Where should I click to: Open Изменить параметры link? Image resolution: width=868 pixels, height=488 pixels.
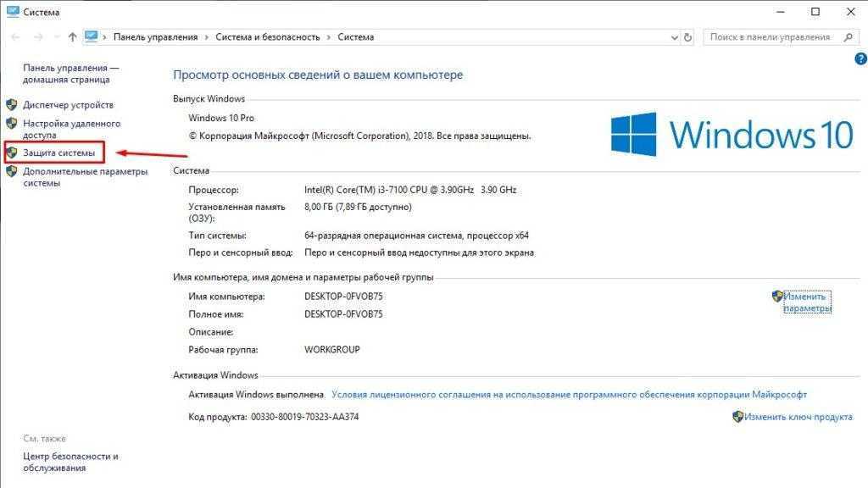806,302
